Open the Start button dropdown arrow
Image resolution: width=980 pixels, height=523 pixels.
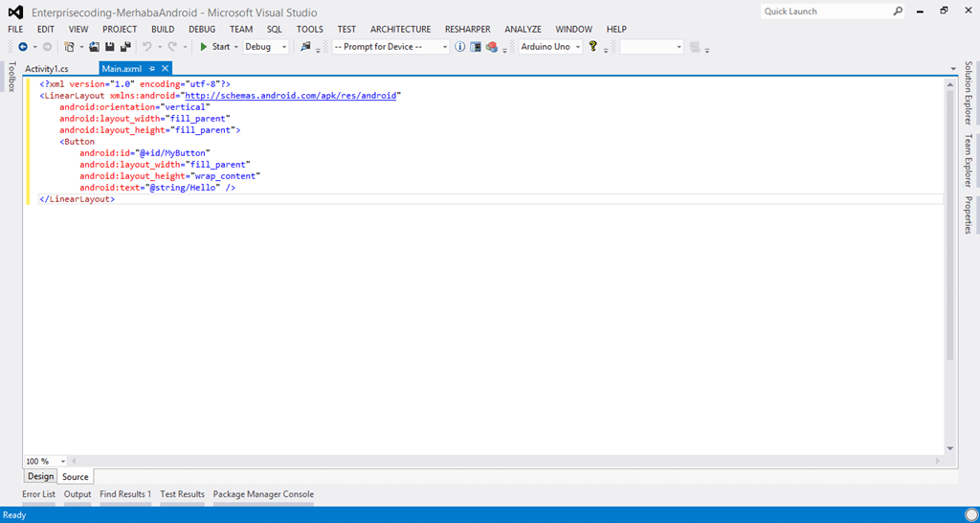tap(236, 47)
